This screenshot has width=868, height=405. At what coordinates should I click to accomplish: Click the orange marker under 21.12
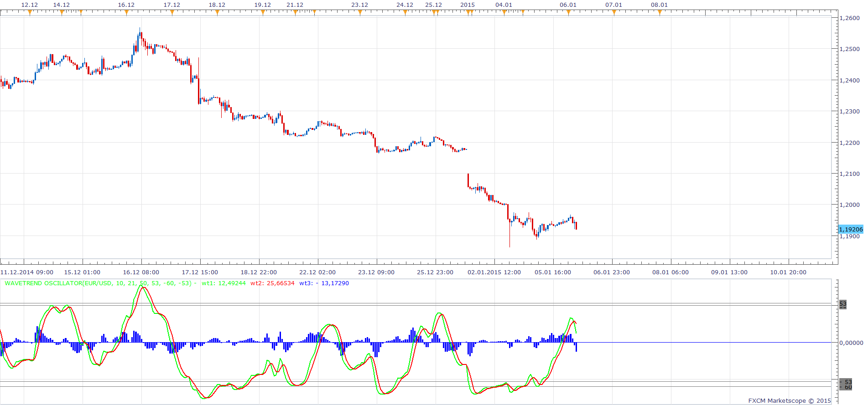pos(295,13)
